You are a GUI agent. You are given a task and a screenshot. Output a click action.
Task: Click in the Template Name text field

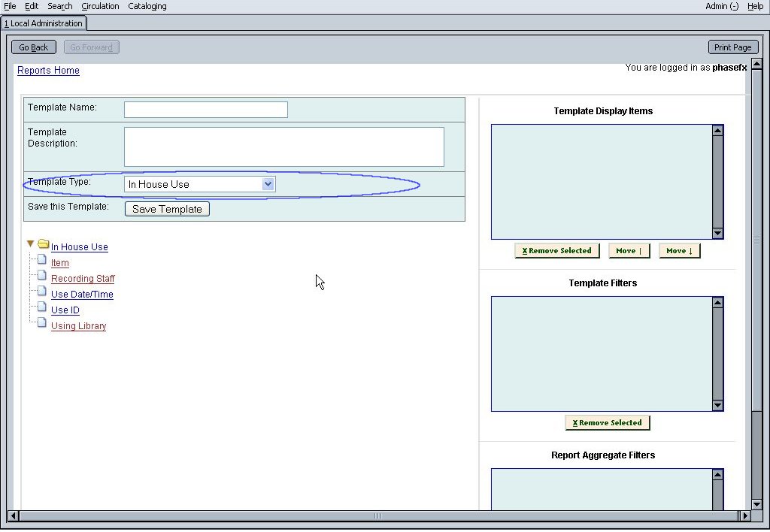(205, 110)
